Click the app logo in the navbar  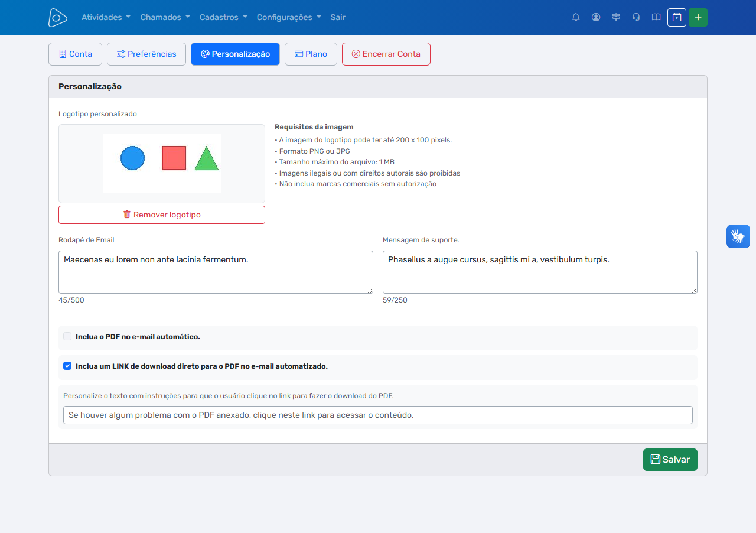pos(58,18)
